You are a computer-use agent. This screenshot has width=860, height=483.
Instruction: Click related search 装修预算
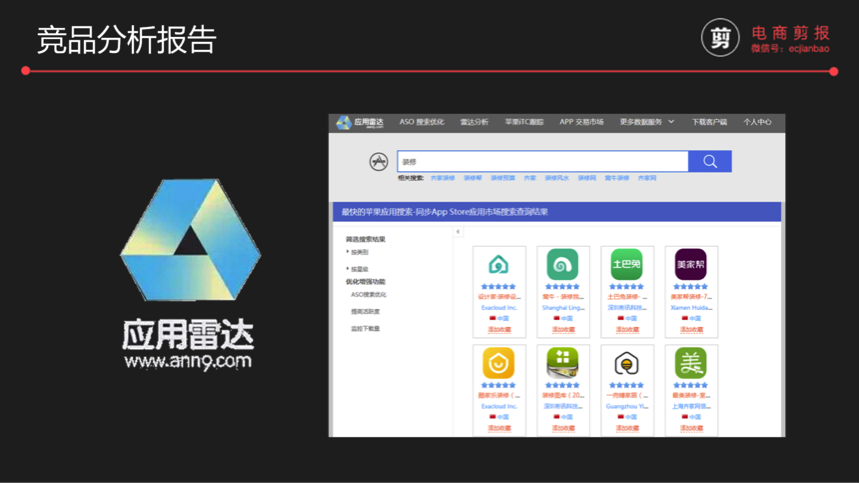click(x=503, y=178)
